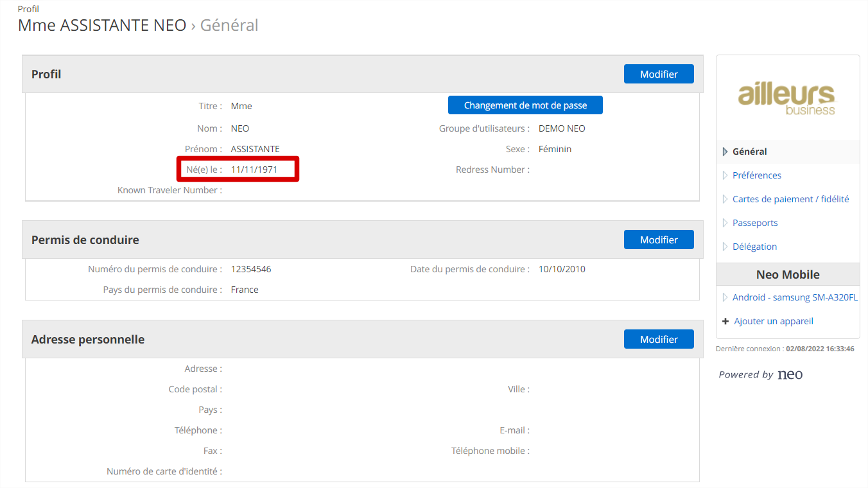
Task: Click the plus icon beside Ajouter un appareil
Action: (x=725, y=321)
